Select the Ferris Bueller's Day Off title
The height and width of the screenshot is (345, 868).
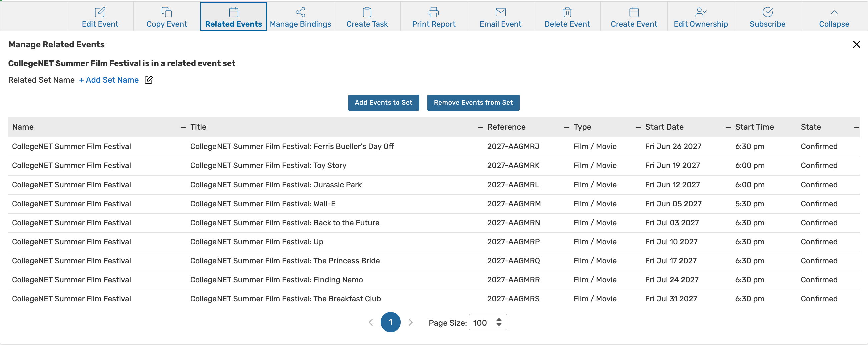(x=292, y=146)
